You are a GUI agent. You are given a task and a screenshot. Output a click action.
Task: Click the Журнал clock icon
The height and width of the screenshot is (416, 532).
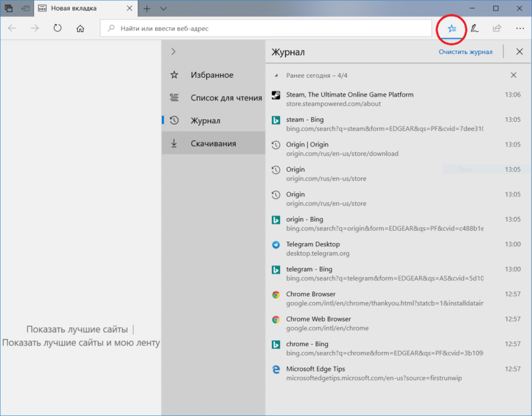point(174,120)
